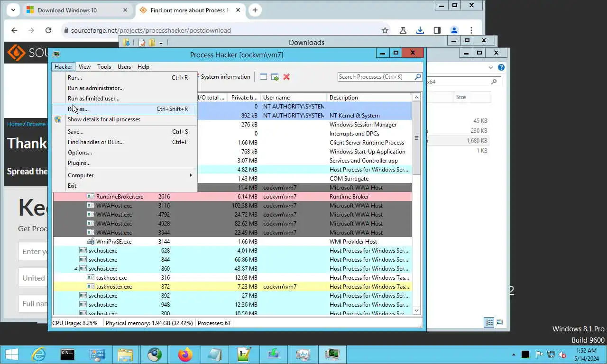
Task: Open File Explorer from the taskbar
Action: [x=126, y=355]
